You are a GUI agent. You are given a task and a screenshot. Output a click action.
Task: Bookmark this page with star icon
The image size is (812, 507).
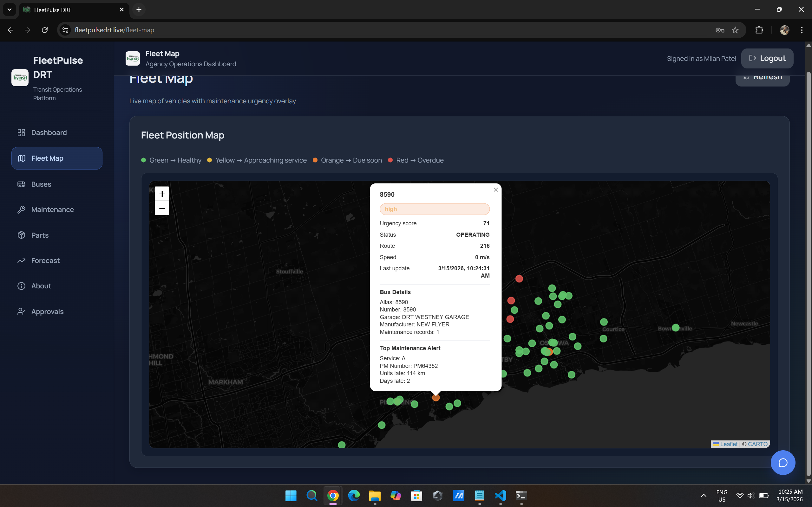click(x=735, y=30)
